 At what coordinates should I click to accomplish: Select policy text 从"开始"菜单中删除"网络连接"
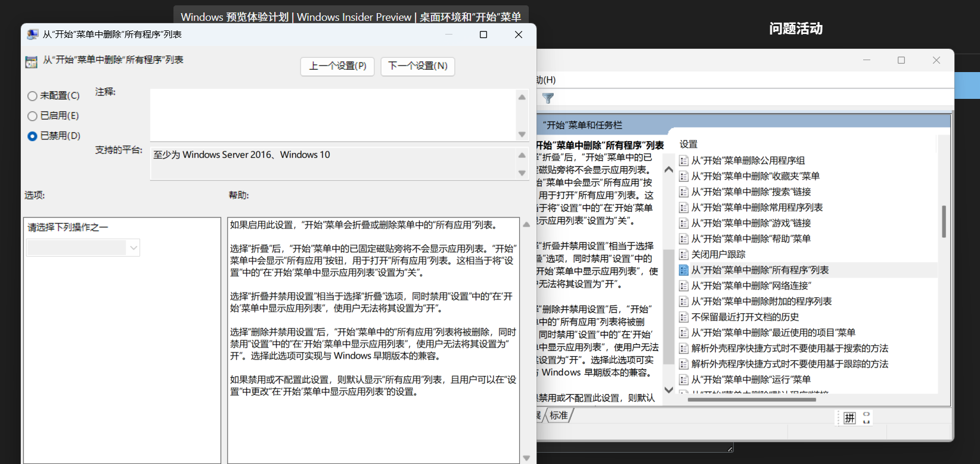pyautogui.click(x=751, y=286)
